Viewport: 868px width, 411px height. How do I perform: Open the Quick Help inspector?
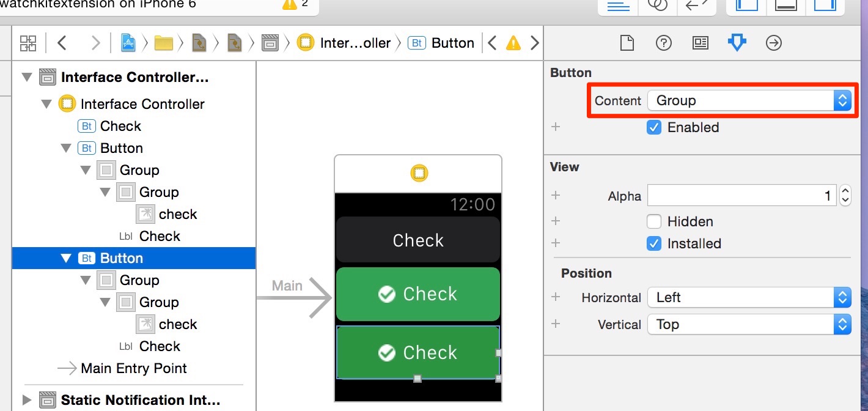(x=663, y=43)
